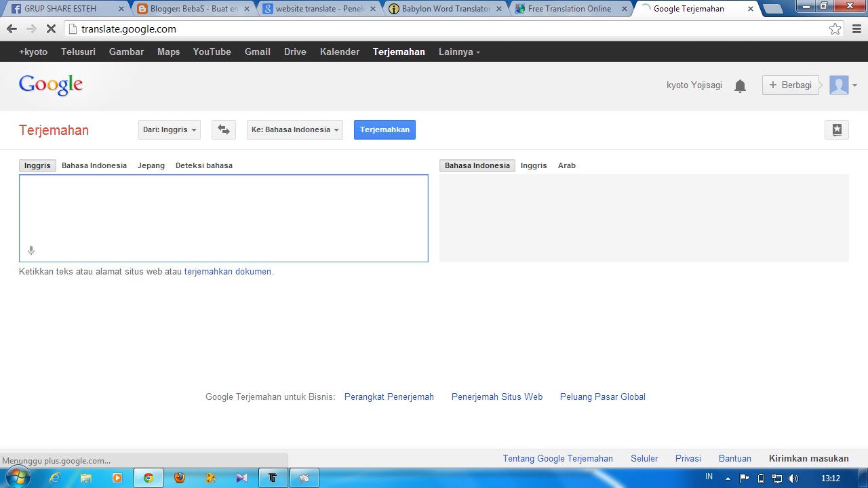Click the swap languages arrows icon
868x488 pixels.
[224, 129]
